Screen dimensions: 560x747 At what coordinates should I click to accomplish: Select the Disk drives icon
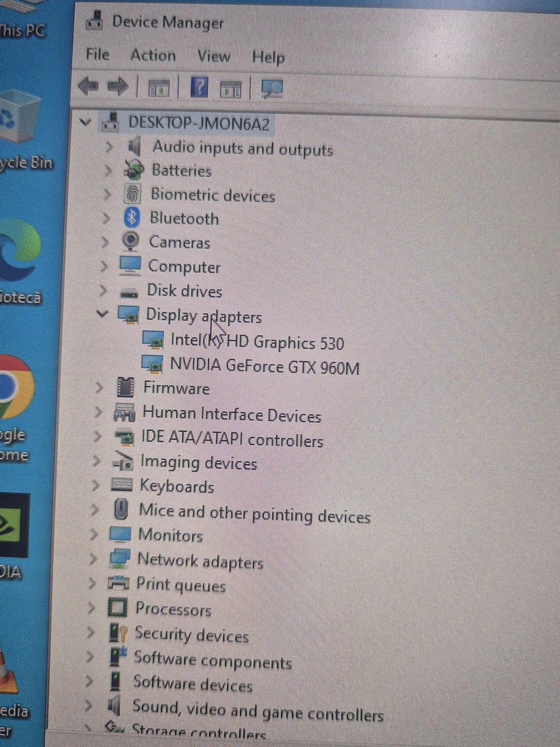coord(129,294)
